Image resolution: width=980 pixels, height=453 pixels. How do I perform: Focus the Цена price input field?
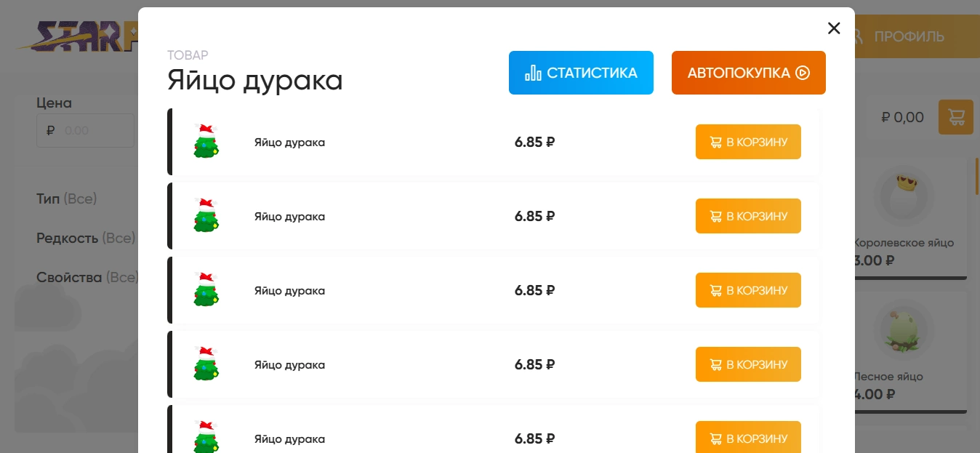tap(85, 131)
